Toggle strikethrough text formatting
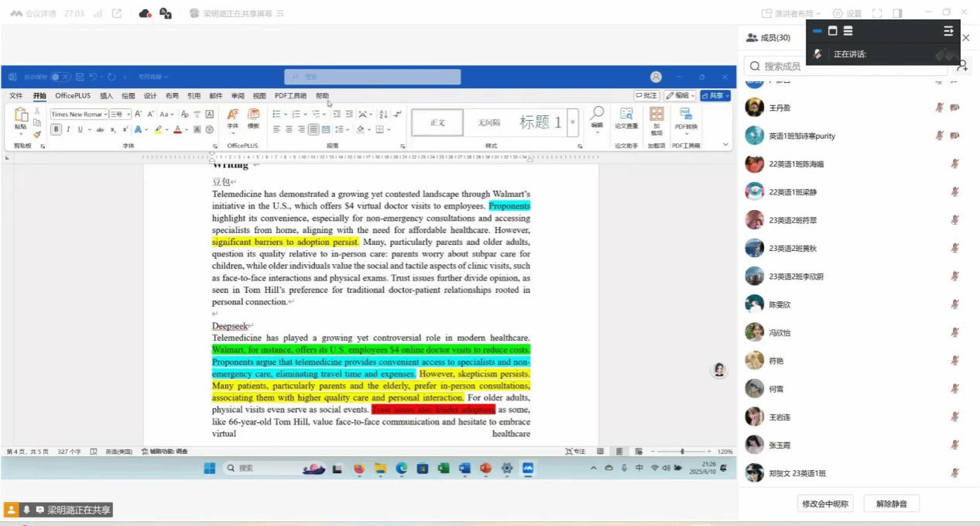This screenshot has height=526, width=980. (100, 129)
